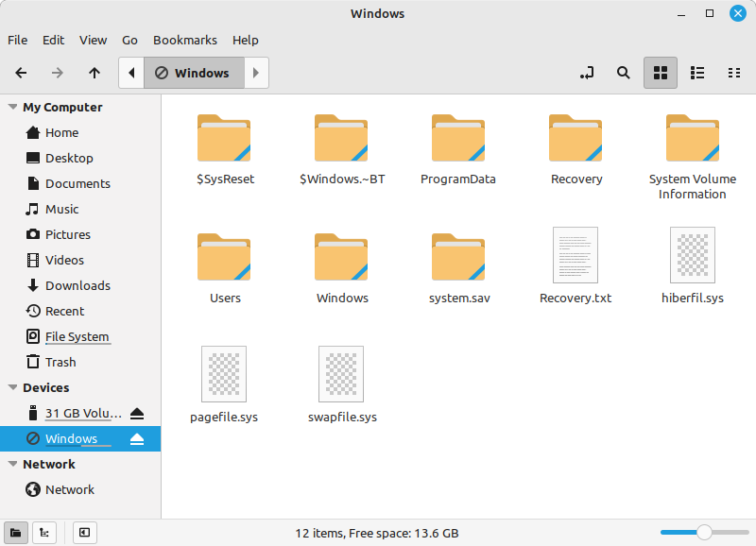Maximize the Windows file manager window
756x546 pixels.
(710, 13)
